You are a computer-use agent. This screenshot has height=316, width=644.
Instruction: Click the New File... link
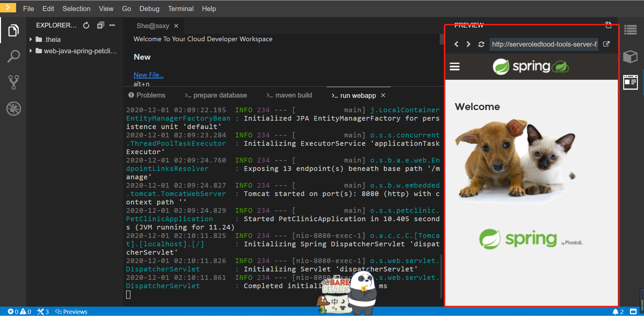[149, 75]
